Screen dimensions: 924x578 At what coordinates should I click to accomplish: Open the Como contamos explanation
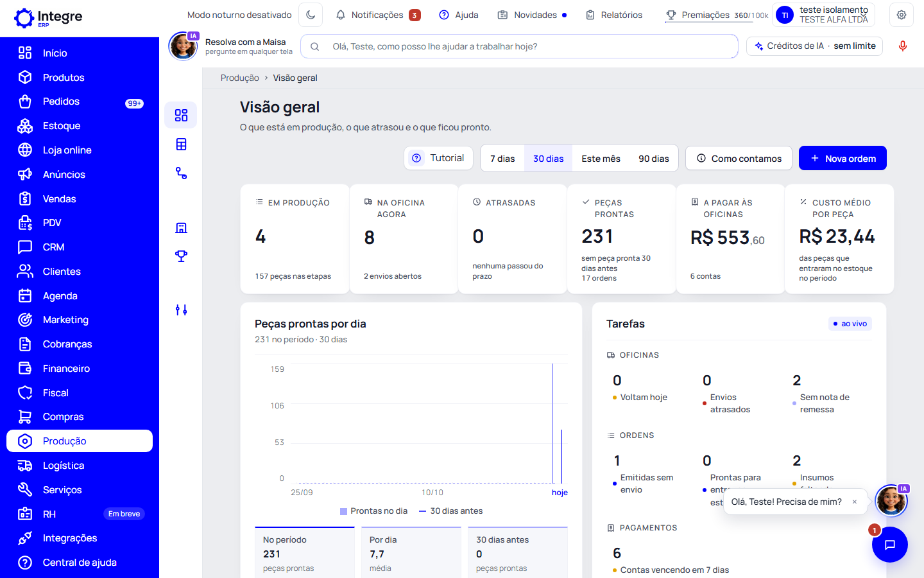(739, 159)
